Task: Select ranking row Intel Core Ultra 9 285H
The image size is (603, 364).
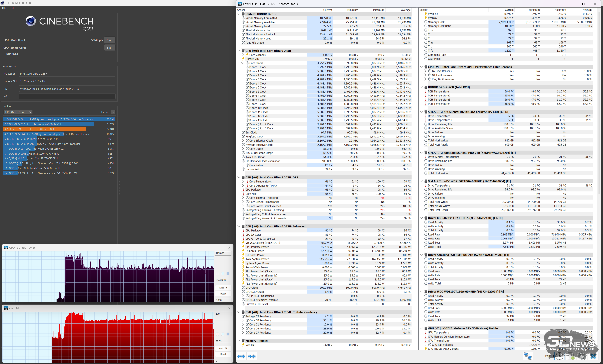Action: (x=59, y=129)
